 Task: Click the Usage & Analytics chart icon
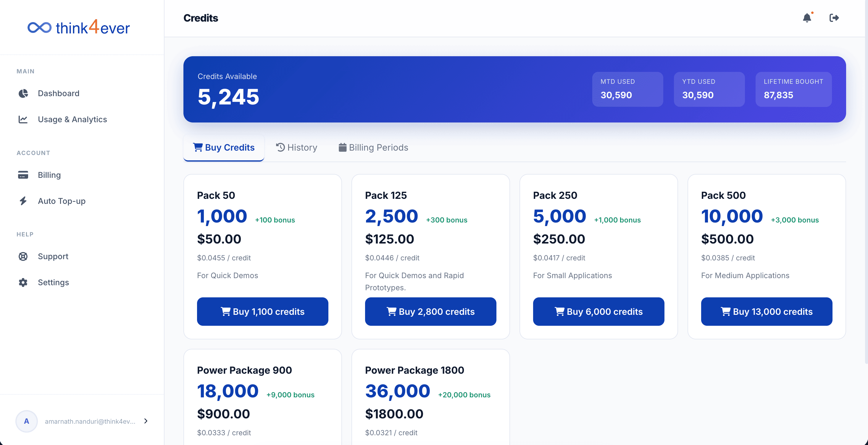23,119
